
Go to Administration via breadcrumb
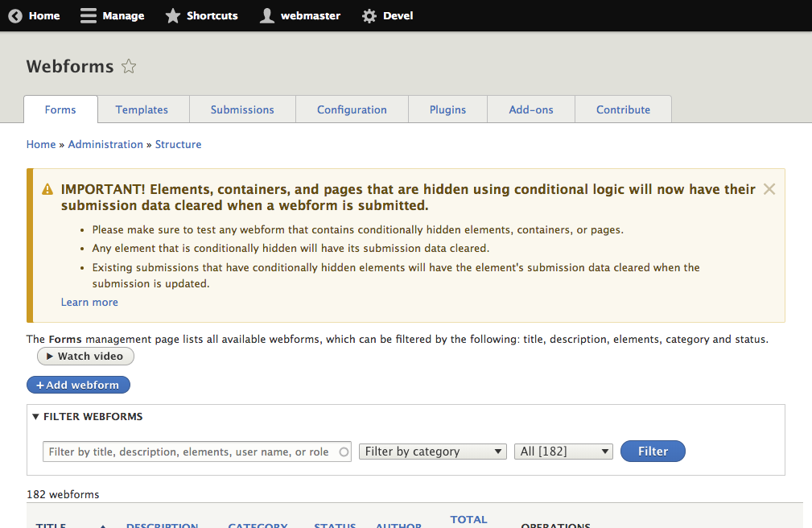(x=105, y=144)
